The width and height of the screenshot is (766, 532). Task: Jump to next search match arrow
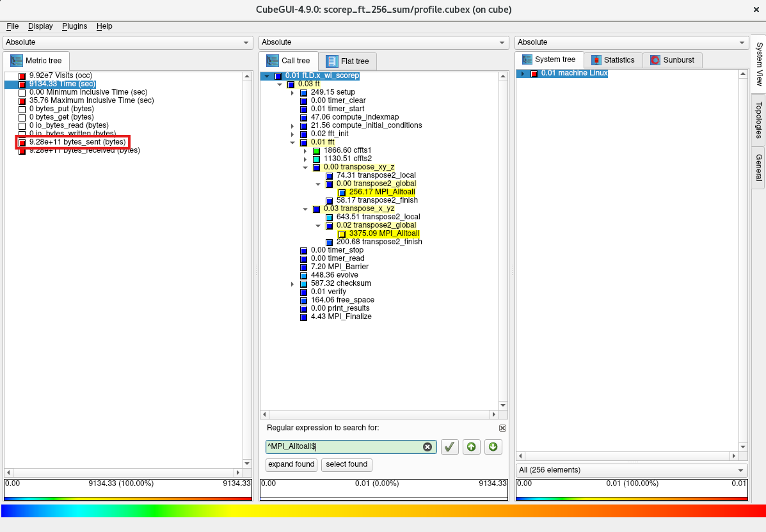point(493,447)
